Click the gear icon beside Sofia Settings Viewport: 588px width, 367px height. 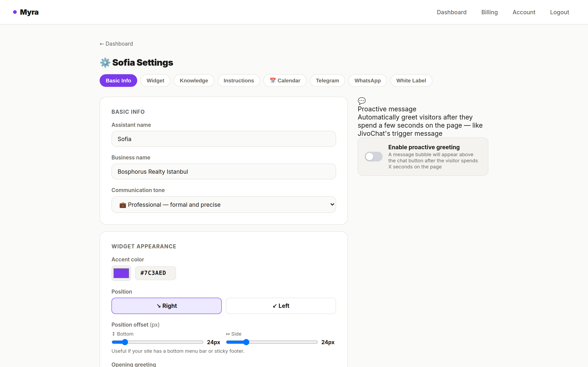[x=105, y=63]
